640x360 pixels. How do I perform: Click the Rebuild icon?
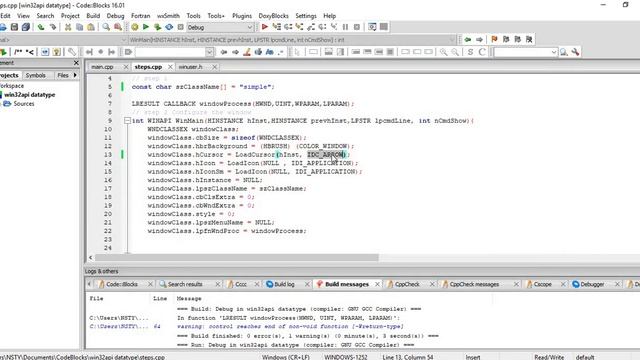(x=169, y=27)
